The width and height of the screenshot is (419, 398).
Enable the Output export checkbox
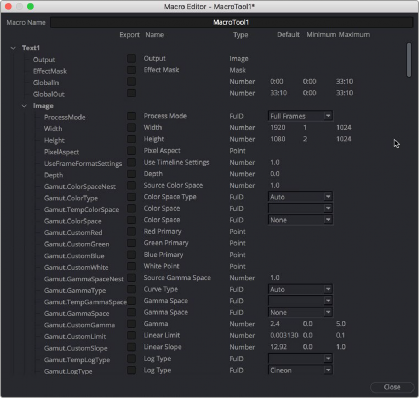pyautogui.click(x=131, y=59)
